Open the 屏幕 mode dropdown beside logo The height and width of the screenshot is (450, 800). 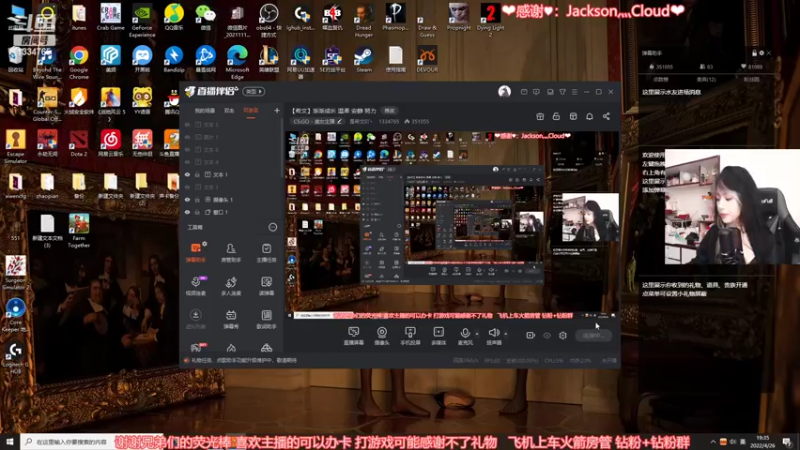click(x=254, y=91)
